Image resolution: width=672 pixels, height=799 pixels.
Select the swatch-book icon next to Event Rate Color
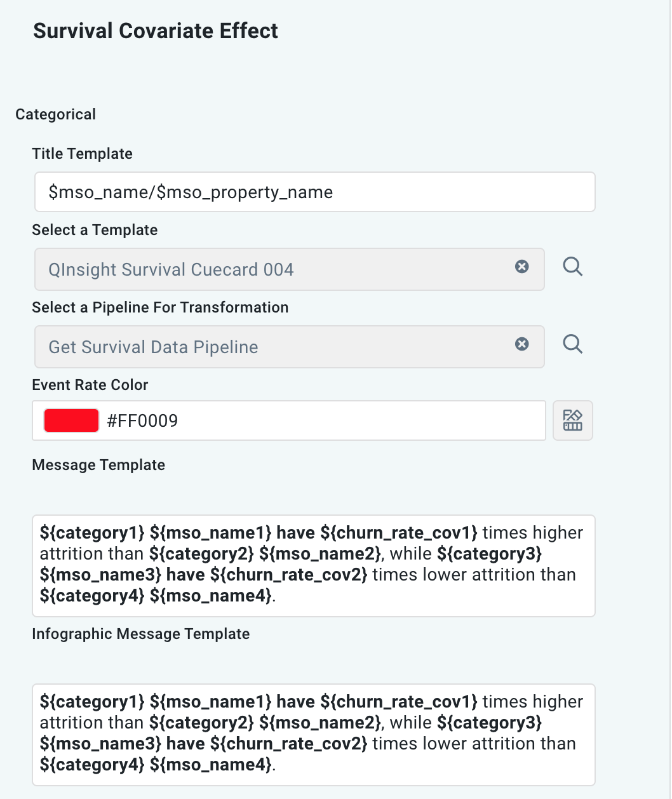[x=572, y=420]
